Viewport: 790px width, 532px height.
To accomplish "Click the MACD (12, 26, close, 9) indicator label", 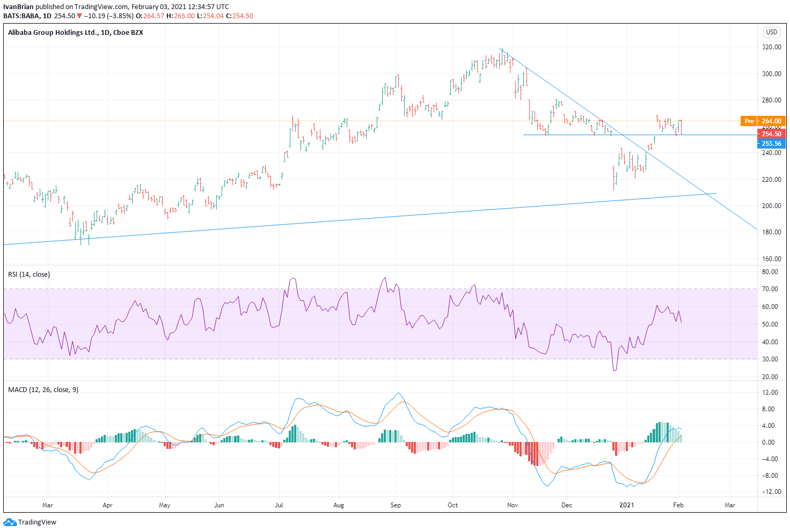I will coord(43,390).
